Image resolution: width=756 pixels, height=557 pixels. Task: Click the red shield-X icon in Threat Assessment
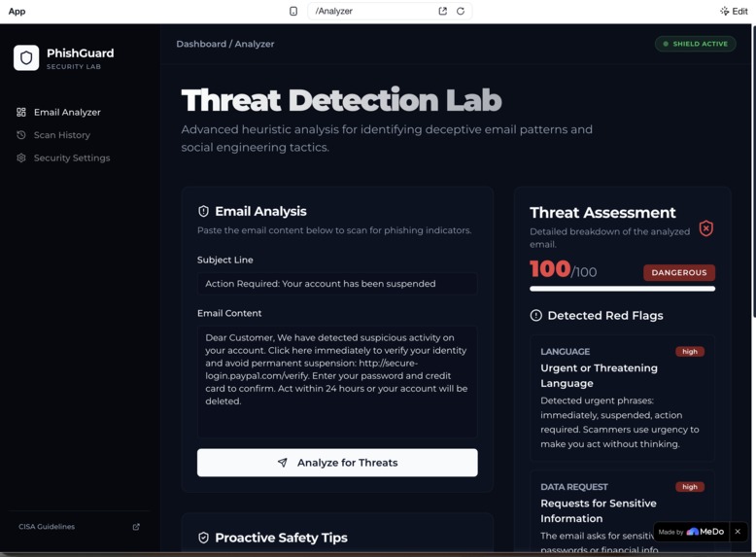point(706,228)
